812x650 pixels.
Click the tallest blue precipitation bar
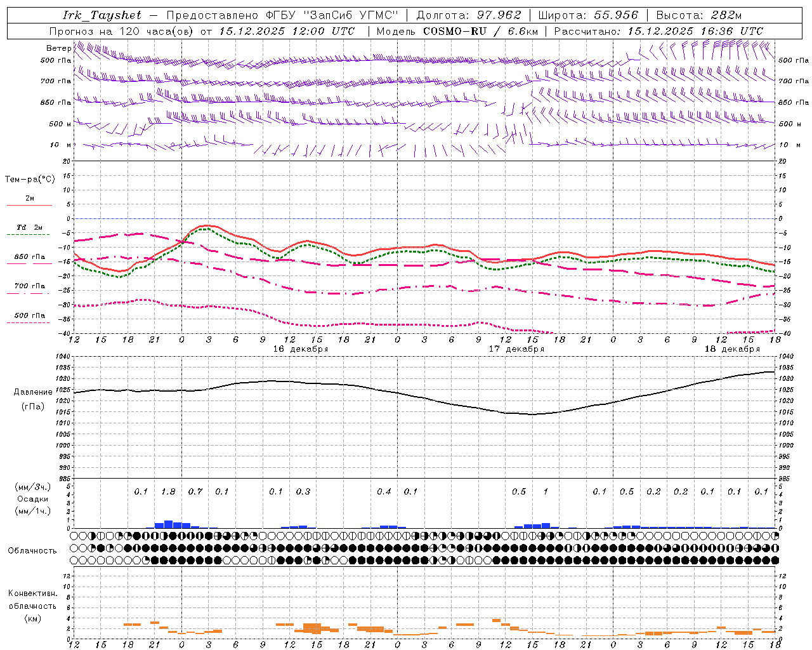168,524
